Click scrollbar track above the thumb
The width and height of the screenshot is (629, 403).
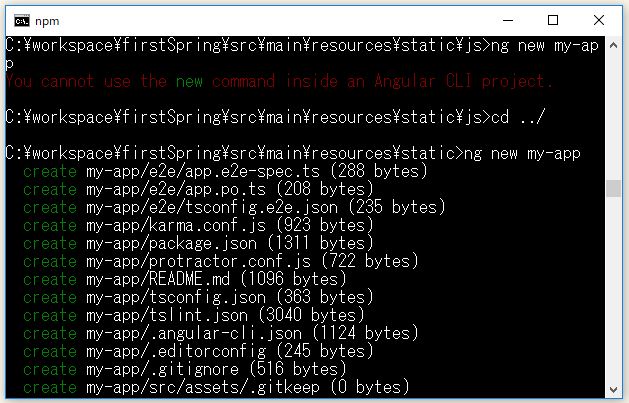[613, 116]
